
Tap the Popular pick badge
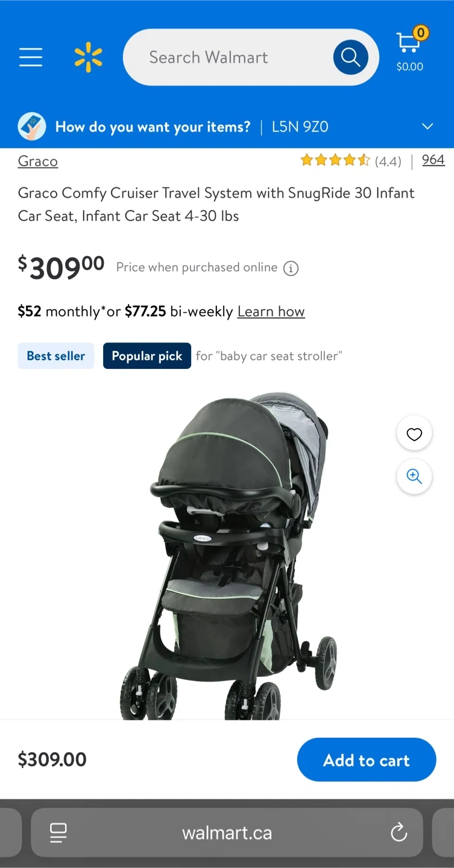tap(147, 356)
